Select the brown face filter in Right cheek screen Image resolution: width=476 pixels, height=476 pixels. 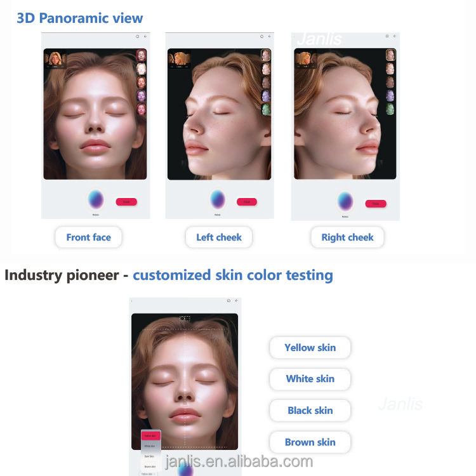390,82
